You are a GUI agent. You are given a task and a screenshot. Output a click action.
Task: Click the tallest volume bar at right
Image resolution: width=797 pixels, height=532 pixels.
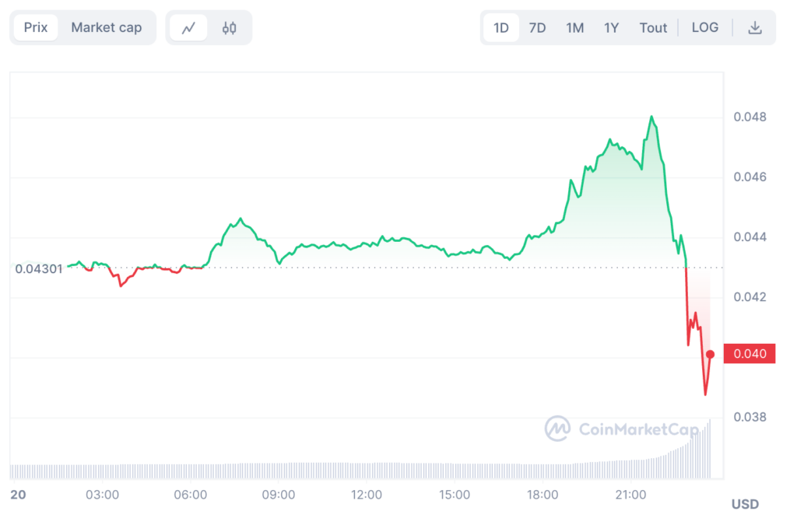[x=710, y=450]
